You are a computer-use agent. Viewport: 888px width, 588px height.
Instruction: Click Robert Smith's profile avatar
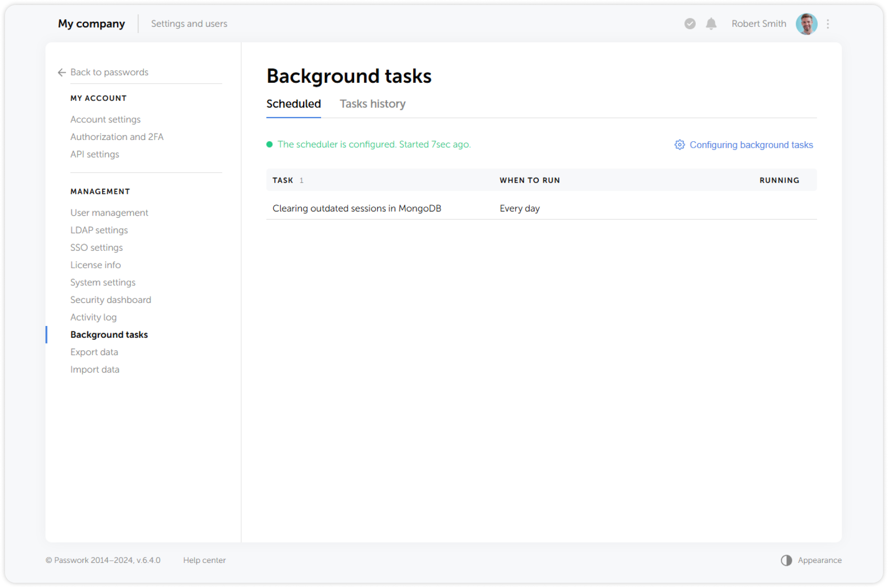click(806, 24)
